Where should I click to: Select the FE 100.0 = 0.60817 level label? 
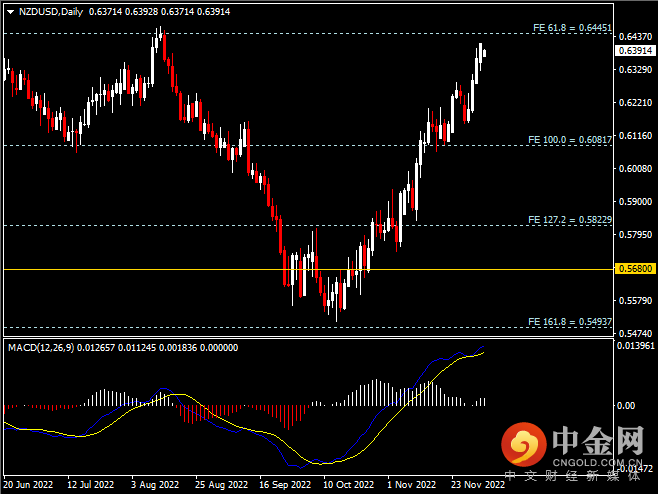[x=569, y=140]
